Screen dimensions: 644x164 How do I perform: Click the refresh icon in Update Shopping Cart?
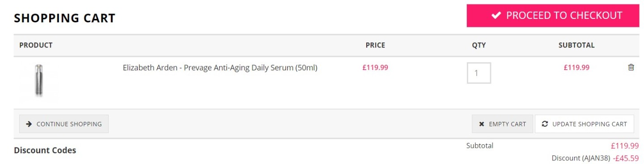545,124
